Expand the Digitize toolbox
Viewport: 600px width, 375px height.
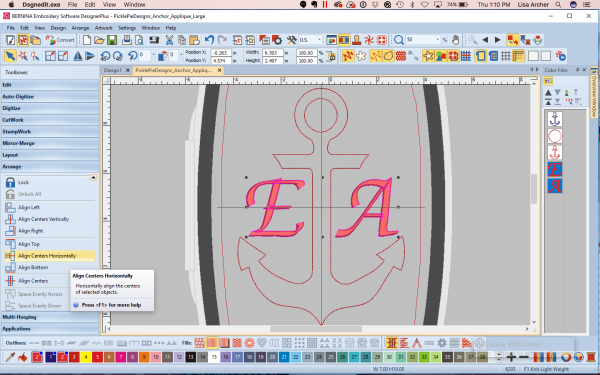point(50,108)
